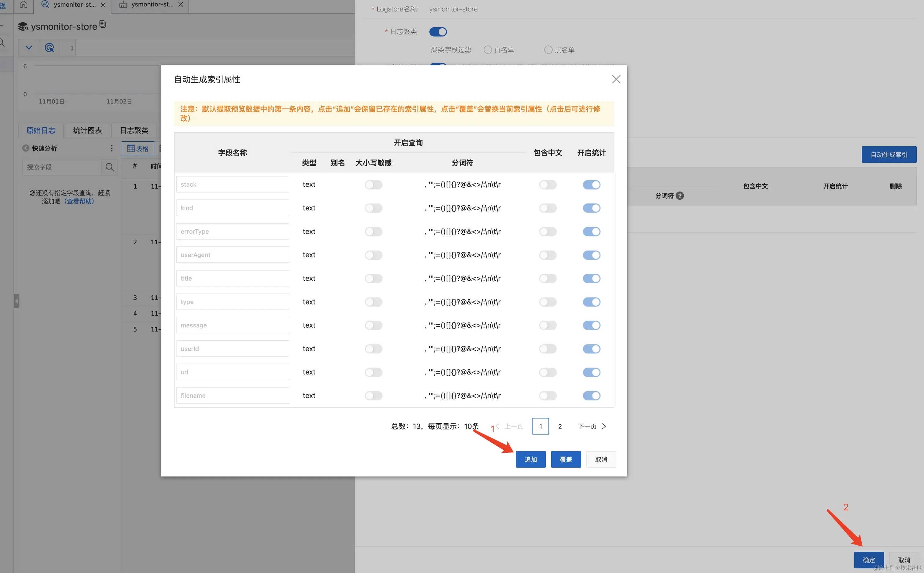The image size is (924, 573).
Task: Enable Chinese inclusion for the message field
Action: pyautogui.click(x=548, y=325)
